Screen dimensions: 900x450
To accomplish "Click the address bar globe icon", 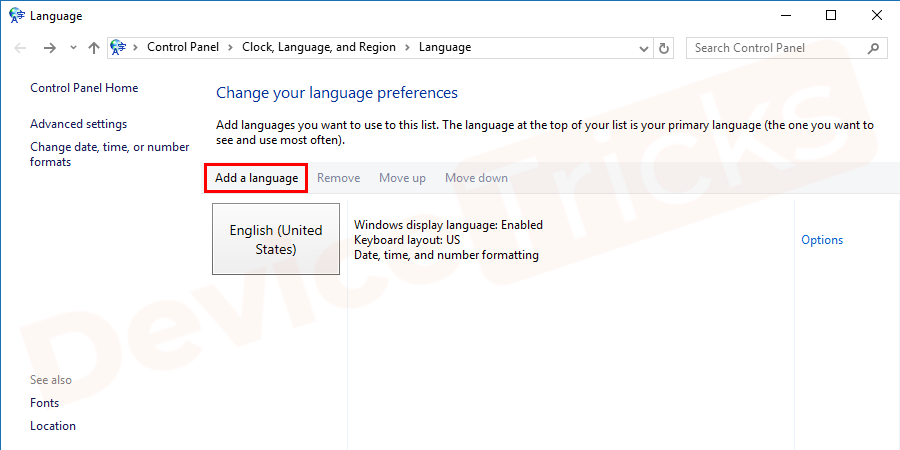I will (x=118, y=48).
